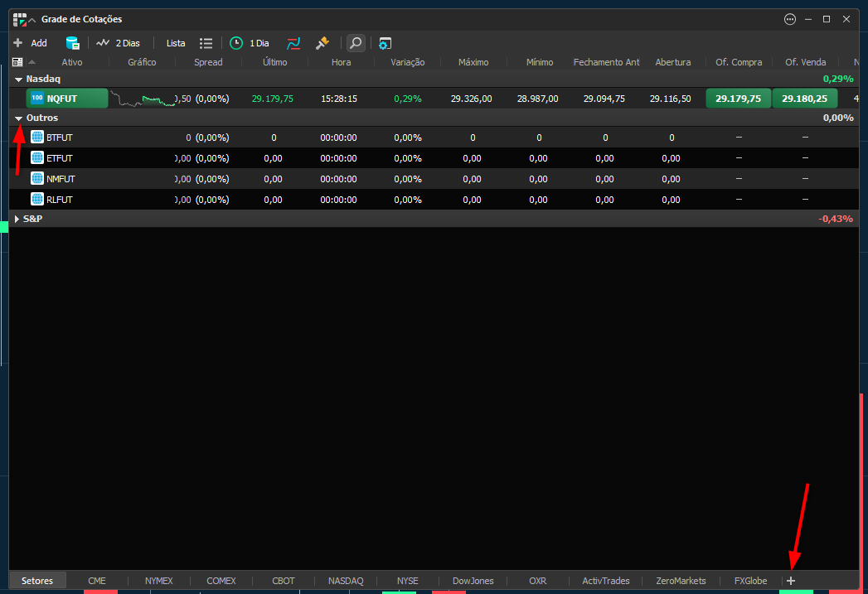The width and height of the screenshot is (868, 594).
Task: Click the NQFUT mini chart sparkline
Action: [143, 99]
